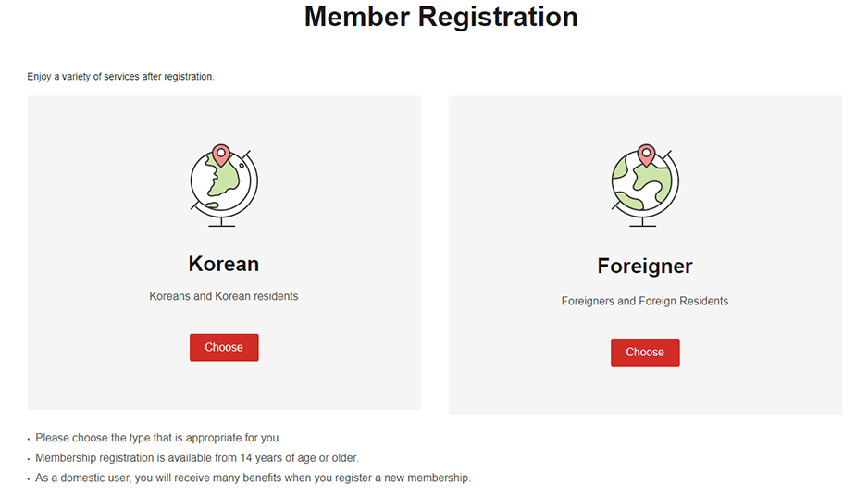Click the 14 years of age note
The width and height of the screenshot is (868, 497).
(196, 458)
